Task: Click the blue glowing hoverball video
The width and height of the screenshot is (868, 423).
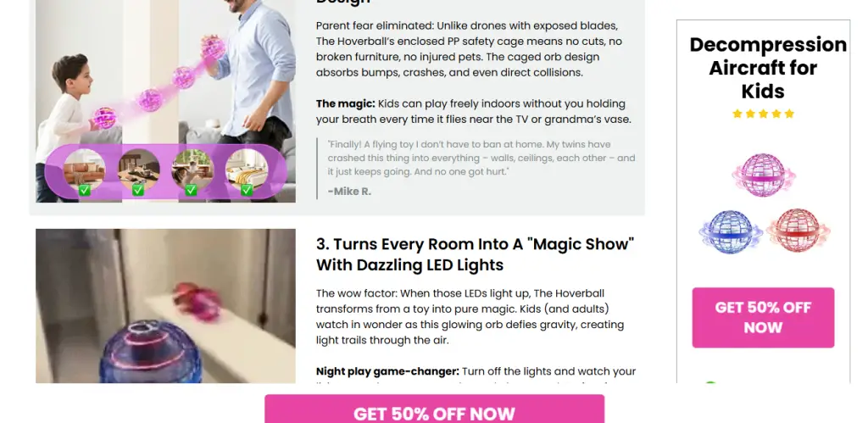Action: [x=165, y=306]
